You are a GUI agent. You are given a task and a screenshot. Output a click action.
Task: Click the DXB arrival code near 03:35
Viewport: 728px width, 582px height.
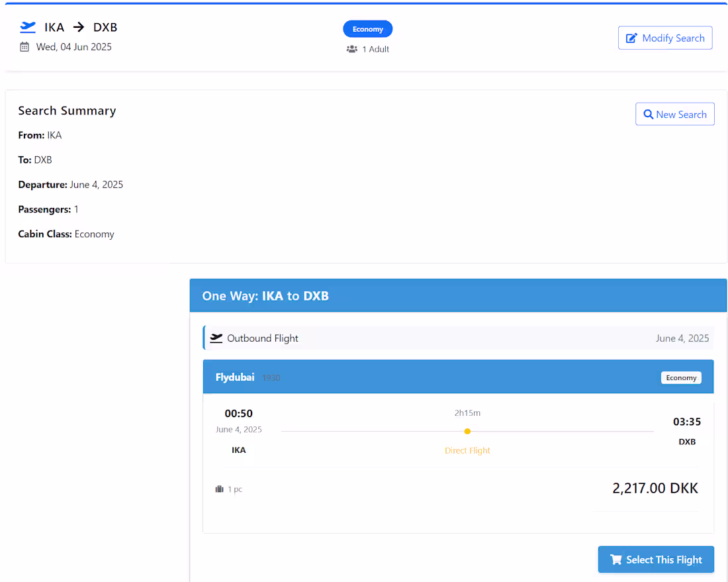click(x=687, y=442)
